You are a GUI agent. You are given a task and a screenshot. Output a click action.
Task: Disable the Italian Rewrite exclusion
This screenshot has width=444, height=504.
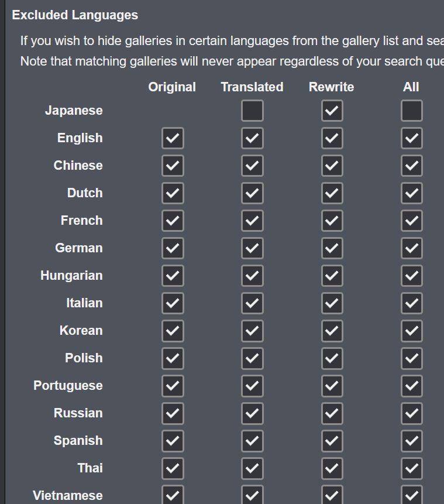(332, 303)
